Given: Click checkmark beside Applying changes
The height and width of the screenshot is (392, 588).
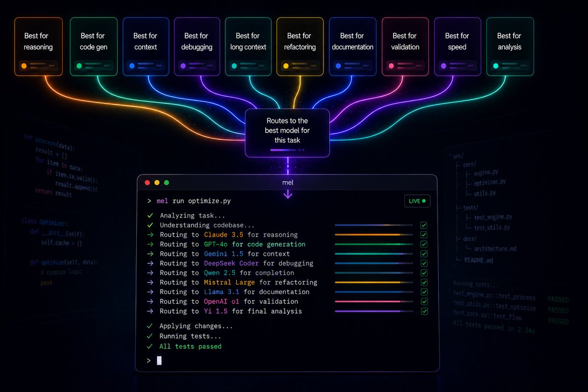Looking at the screenshot, I should click(150, 326).
